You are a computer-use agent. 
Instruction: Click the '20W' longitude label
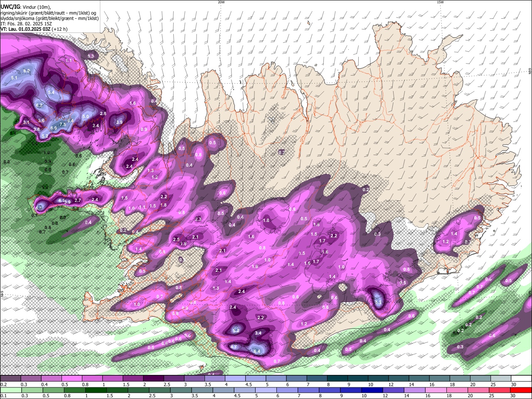pos(221,2)
